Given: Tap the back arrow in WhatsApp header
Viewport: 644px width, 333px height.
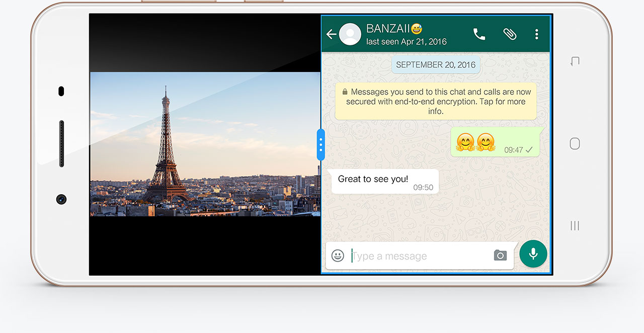Looking at the screenshot, I should pyautogui.click(x=331, y=34).
